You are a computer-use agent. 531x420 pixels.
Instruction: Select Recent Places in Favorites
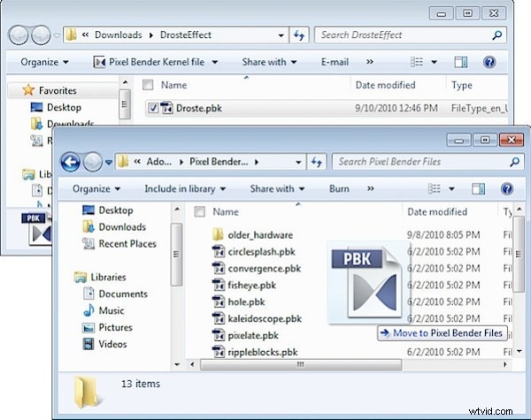[x=127, y=243]
